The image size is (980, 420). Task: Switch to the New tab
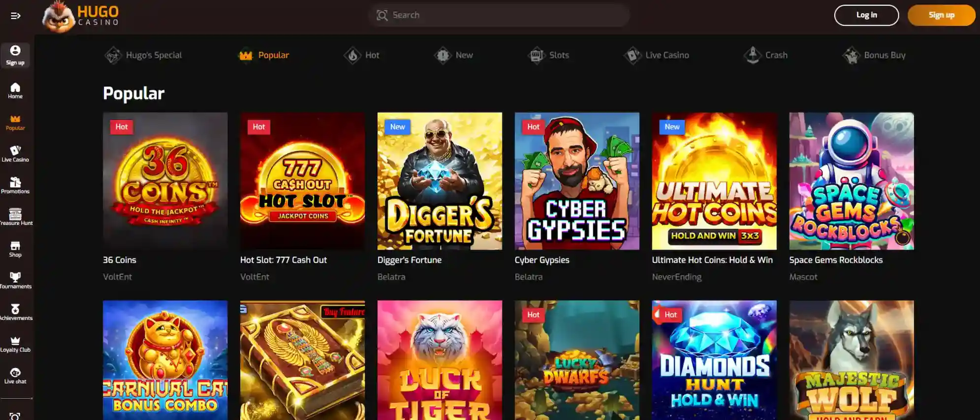(453, 55)
